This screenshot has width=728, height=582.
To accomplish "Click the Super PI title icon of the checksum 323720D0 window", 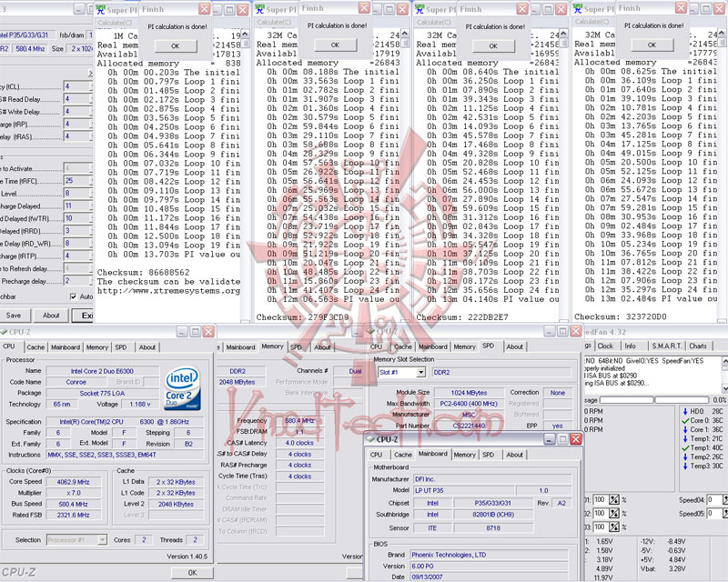I will pyautogui.click(x=578, y=8).
